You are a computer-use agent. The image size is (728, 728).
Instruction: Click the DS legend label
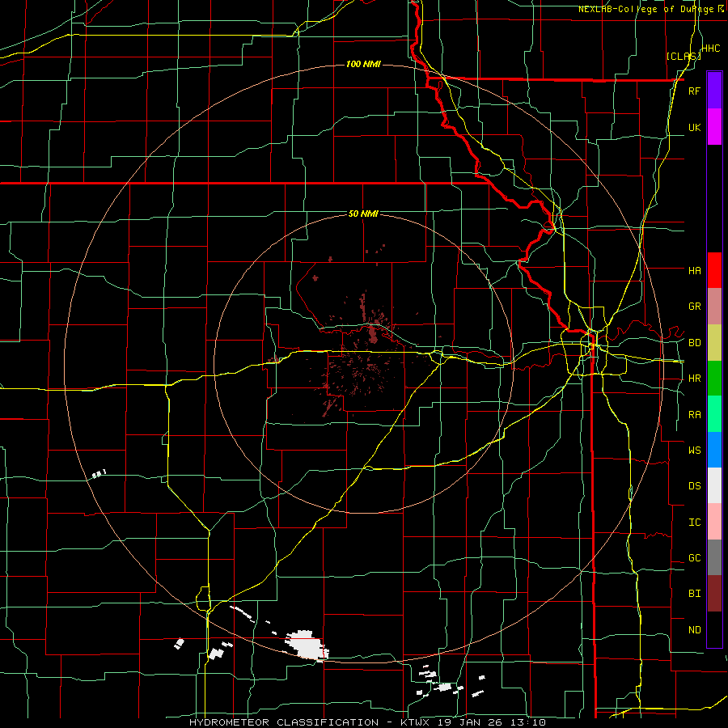(694, 486)
